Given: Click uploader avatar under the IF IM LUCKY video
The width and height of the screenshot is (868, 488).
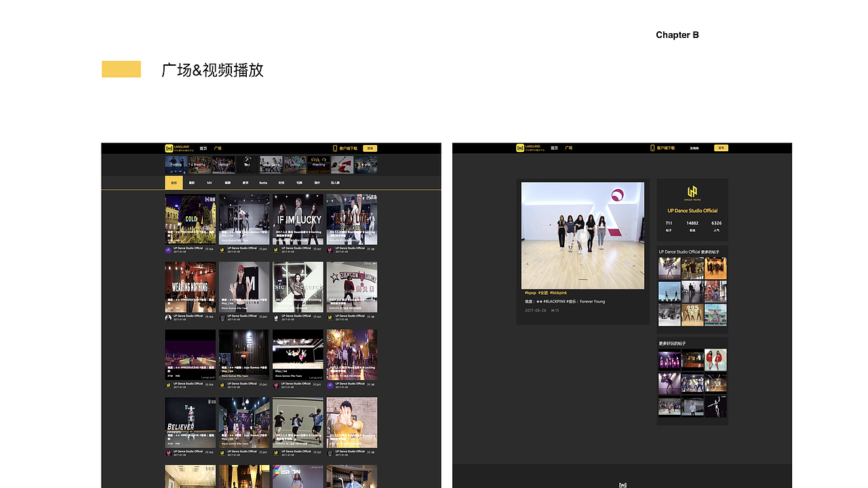Looking at the screenshot, I should pyautogui.click(x=276, y=249).
